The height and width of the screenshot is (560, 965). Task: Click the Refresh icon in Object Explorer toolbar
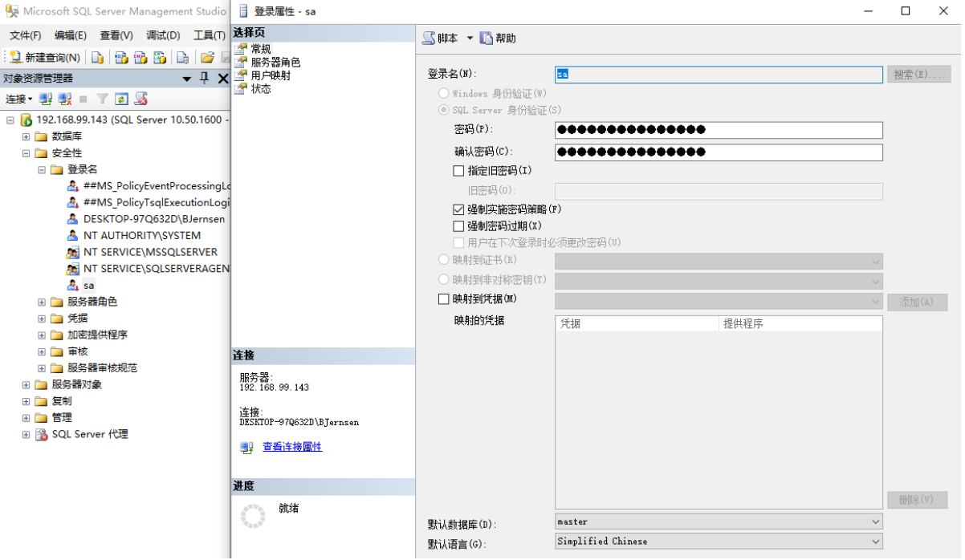coord(121,99)
